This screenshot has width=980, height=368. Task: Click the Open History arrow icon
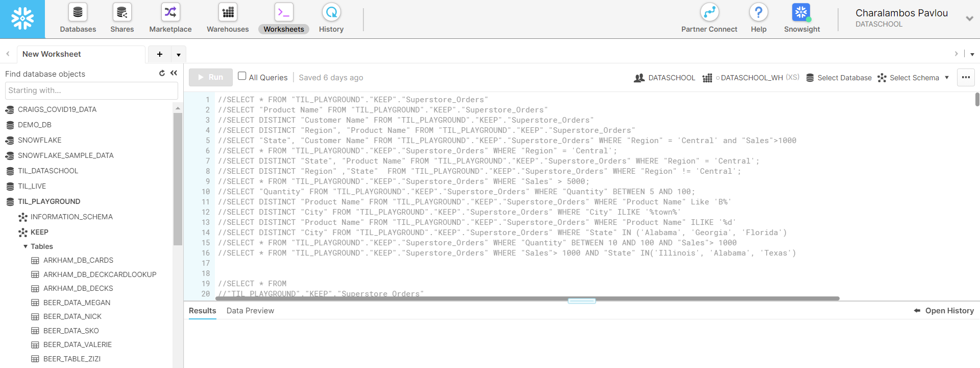click(x=917, y=311)
